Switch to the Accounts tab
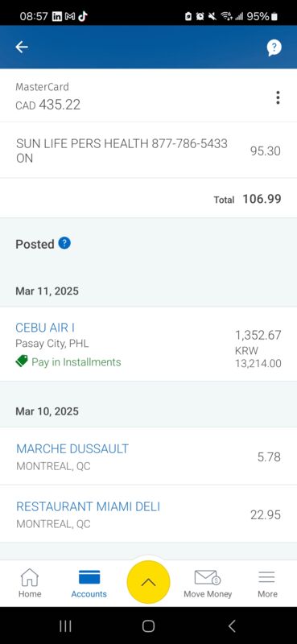Image resolution: width=297 pixels, height=644 pixels. click(89, 583)
